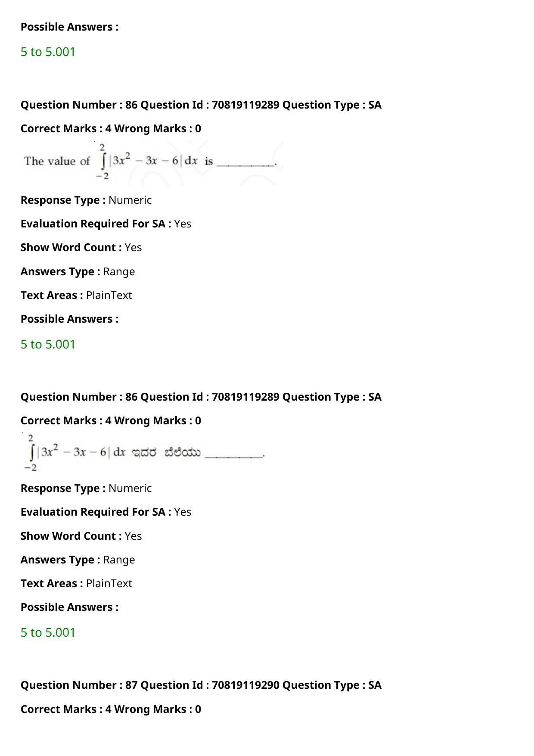The width and height of the screenshot is (534, 756).
Task: Click first 'Text Areas : PlainText' line
Action: (x=76, y=295)
